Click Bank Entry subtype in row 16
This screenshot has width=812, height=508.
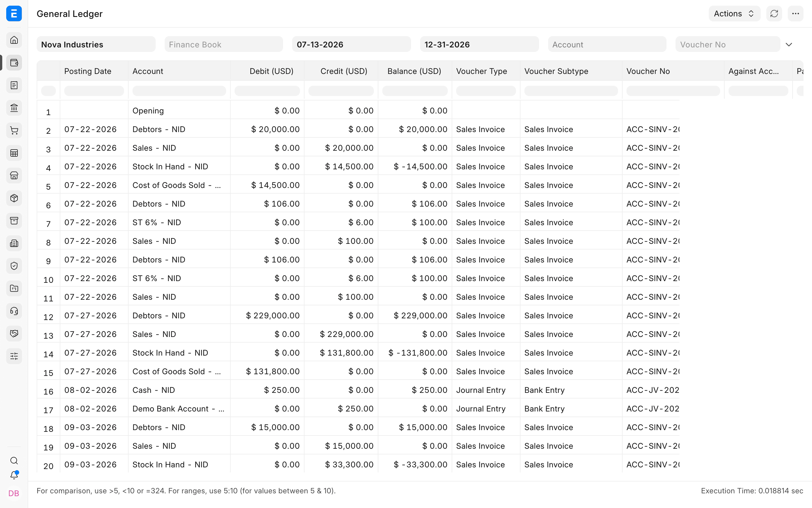point(571,390)
